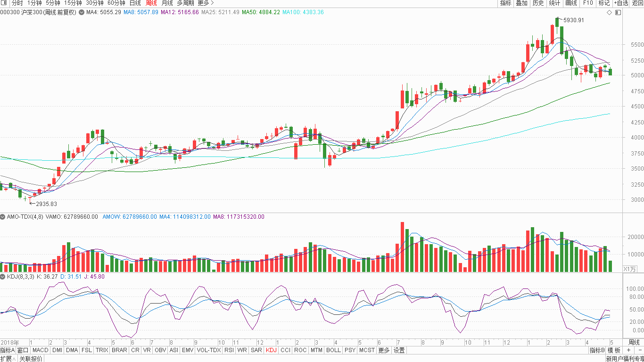Viewport: 644px width, 362px height.
Task: Switch indicator to MTM
Action: pyautogui.click(x=317, y=350)
